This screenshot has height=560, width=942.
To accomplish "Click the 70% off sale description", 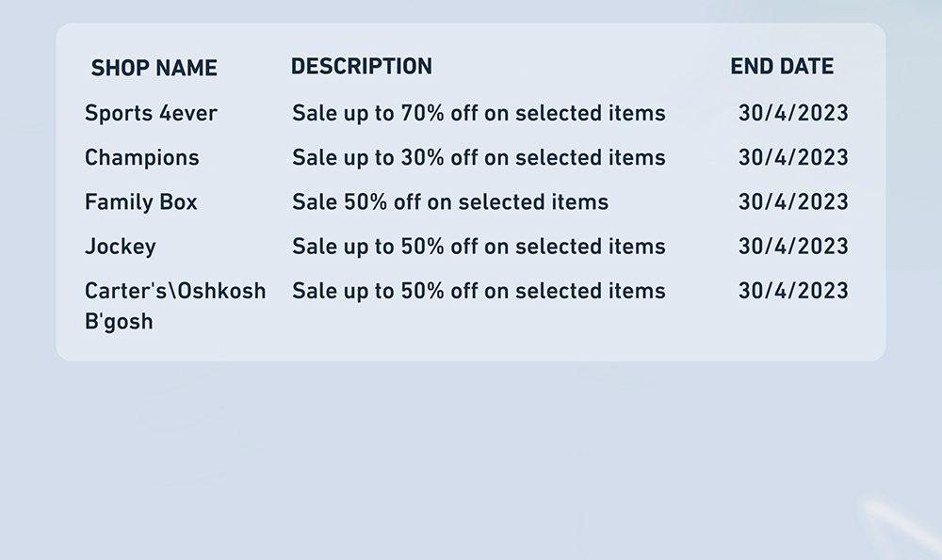I will (479, 113).
